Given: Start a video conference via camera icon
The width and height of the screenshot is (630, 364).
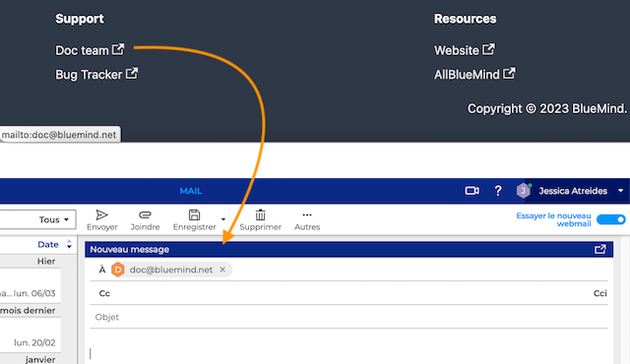Looking at the screenshot, I should (x=472, y=191).
